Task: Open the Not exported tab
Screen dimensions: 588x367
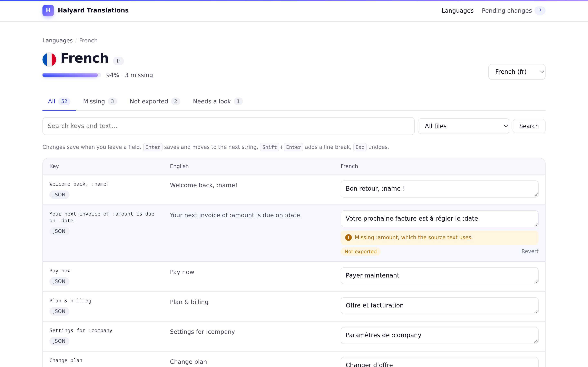Action: point(155,102)
